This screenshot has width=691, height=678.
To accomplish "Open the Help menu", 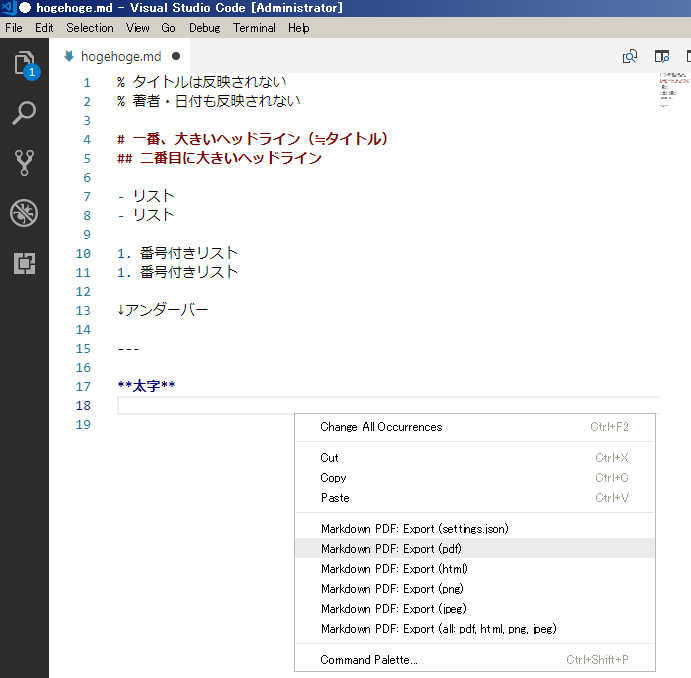I will tap(299, 28).
